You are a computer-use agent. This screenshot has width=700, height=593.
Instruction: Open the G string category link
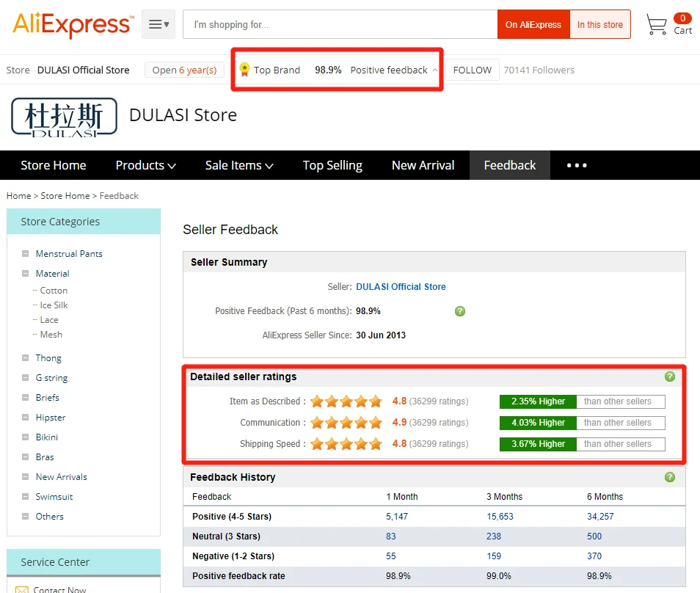coord(52,378)
